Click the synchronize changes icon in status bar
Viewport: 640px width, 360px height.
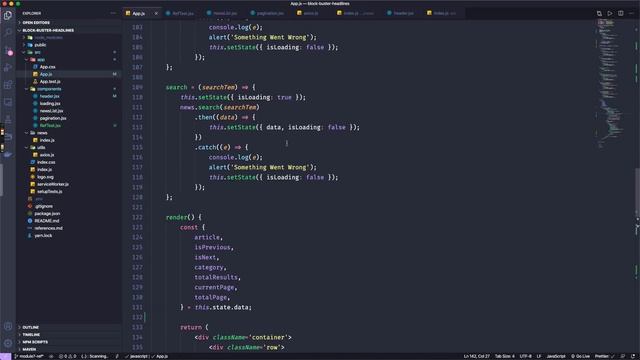point(51,356)
